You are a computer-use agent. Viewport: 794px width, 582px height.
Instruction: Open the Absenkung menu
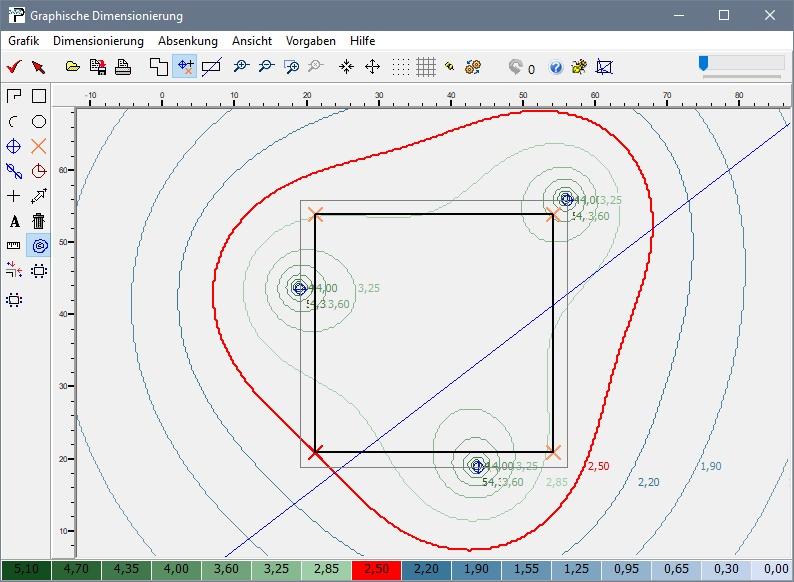tap(187, 41)
